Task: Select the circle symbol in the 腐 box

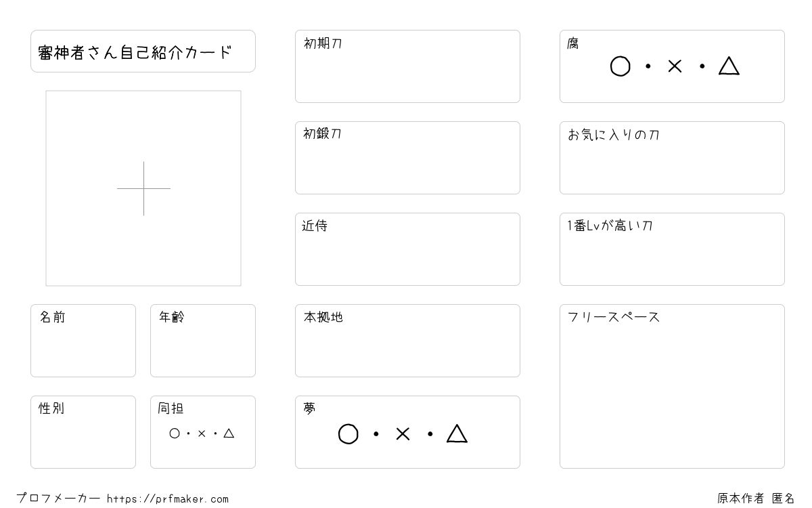Action: [621, 66]
